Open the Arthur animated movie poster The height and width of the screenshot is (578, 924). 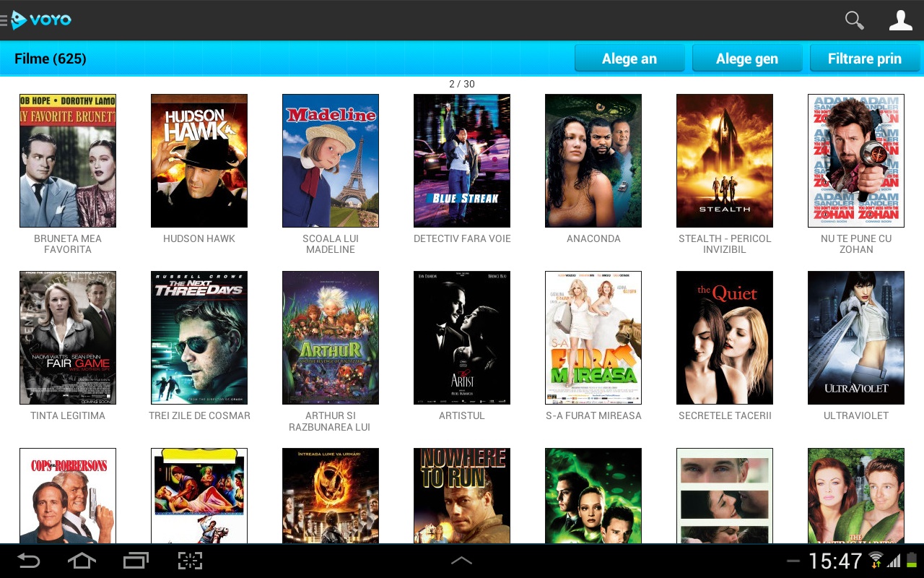pyautogui.click(x=331, y=337)
